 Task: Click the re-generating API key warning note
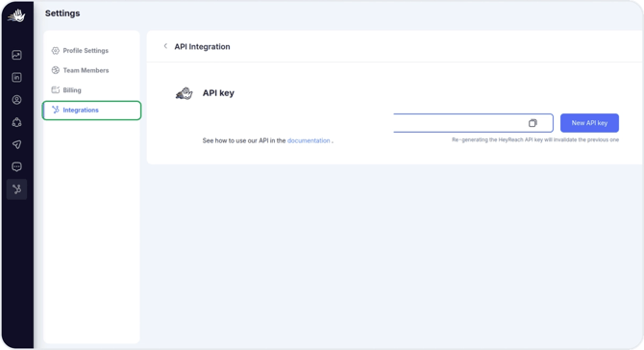click(535, 139)
